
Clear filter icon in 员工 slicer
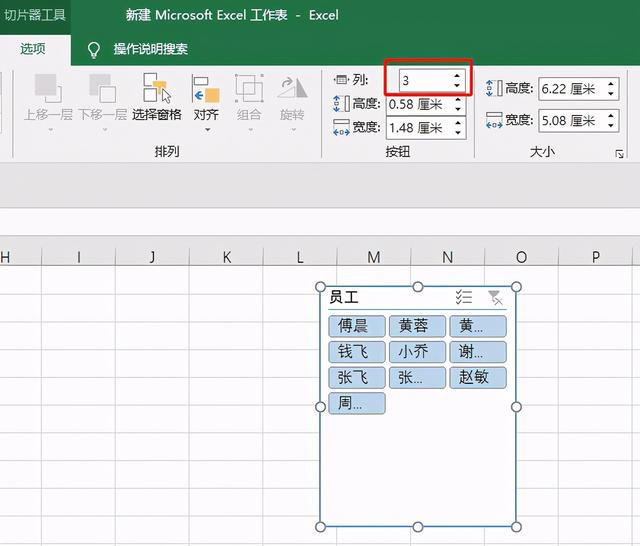[x=495, y=297]
